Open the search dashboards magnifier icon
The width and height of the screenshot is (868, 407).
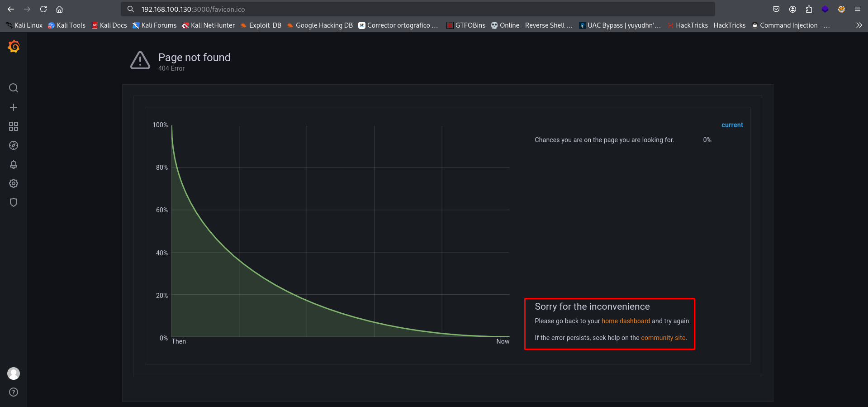[14, 88]
